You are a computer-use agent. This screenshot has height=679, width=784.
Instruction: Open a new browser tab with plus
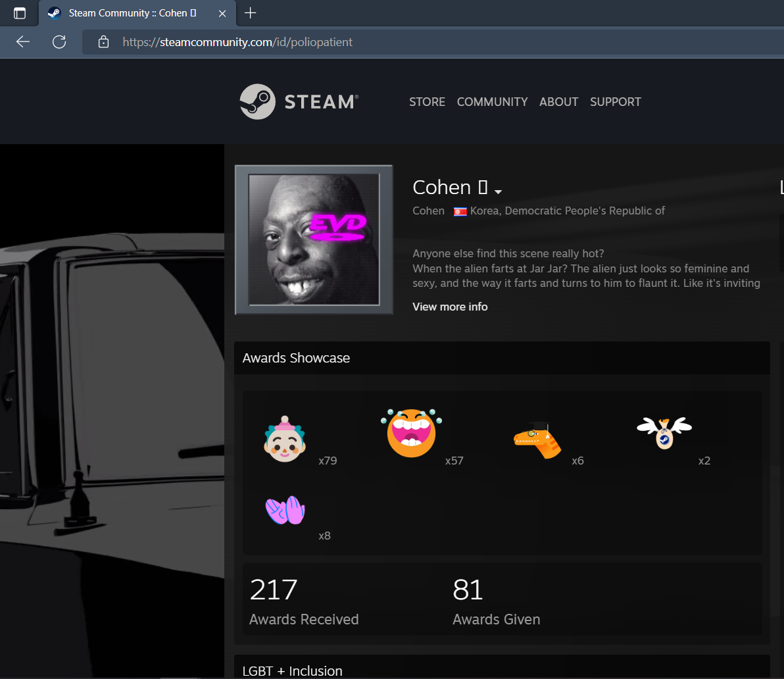(250, 13)
